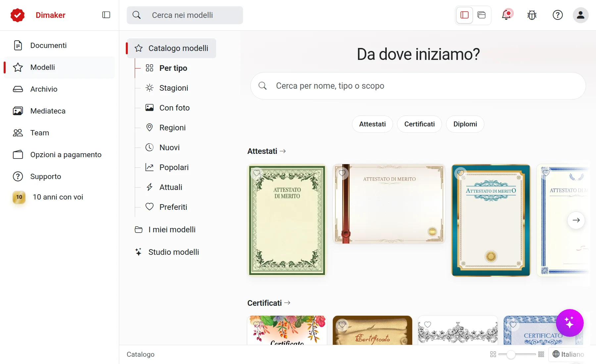This screenshot has height=364, width=596.
Task: Click the Cerca nei modelli search box
Action: pyautogui.click(x=185, y=15)
